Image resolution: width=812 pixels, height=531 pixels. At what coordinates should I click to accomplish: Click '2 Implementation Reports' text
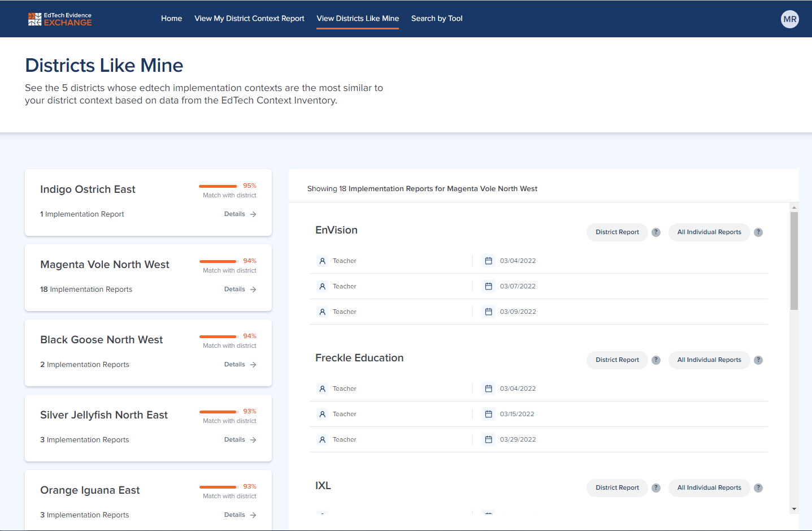(85, 365)
